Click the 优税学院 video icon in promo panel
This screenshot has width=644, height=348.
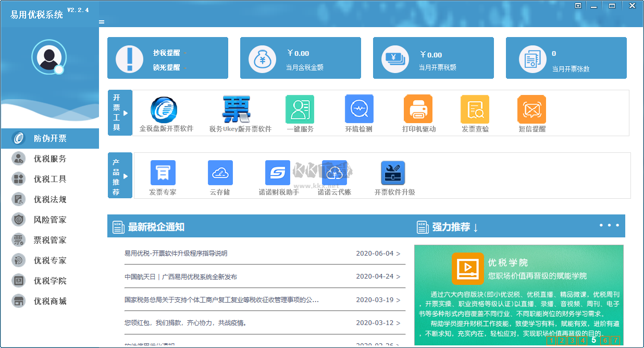(x=468, y=268)
